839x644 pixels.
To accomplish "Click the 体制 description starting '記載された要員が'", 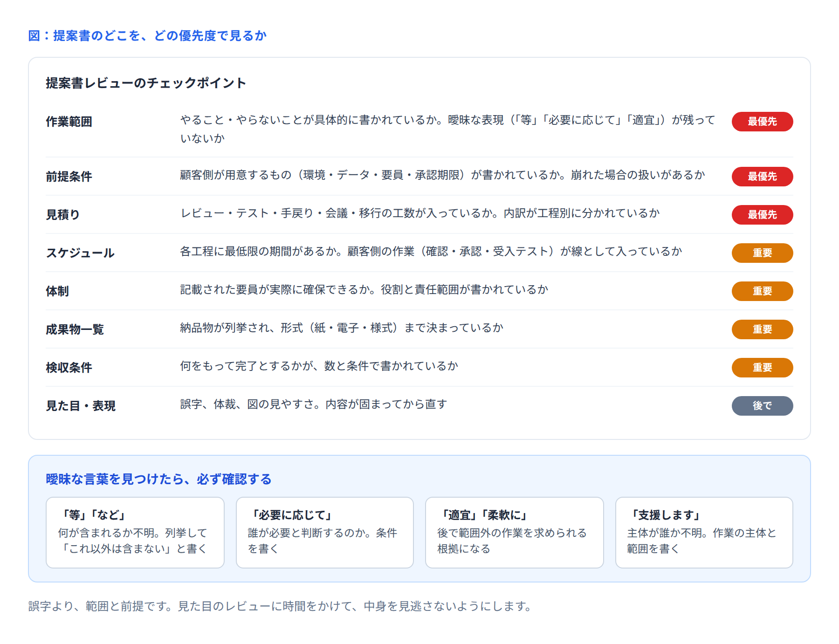I will tap(364, 289).
